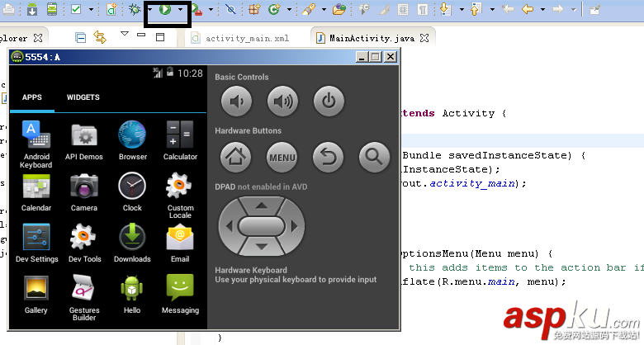Click the emulator Power button
644x345 pixels.
click(x=329, y=101)
